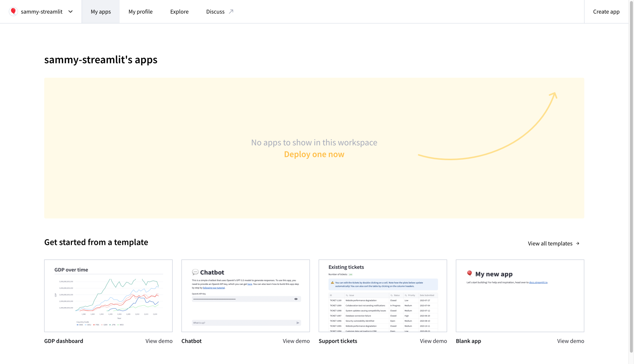Open the 'following our tutorial' link
634x364 pixels.
(x=214, y=287)
